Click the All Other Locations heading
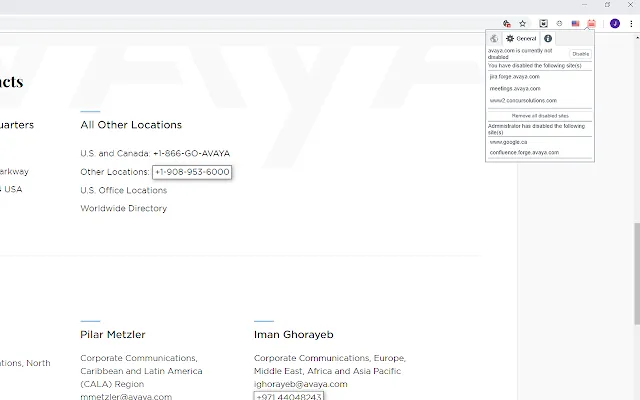The width and height of the screenshot is (640, 400). (x=131, y=125)
